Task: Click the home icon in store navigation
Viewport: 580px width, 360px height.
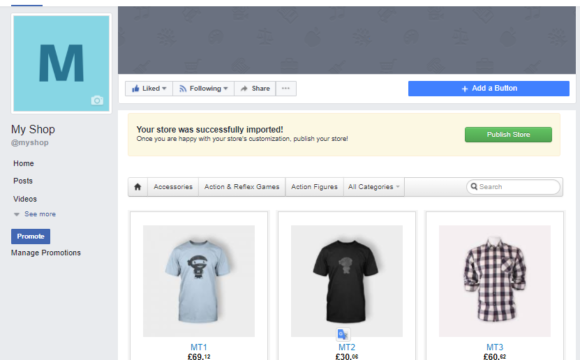Action: click(138, 187)
